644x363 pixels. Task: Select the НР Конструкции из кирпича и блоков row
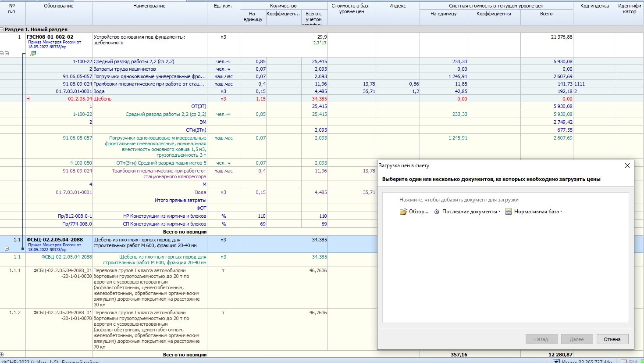coord(164,216)
